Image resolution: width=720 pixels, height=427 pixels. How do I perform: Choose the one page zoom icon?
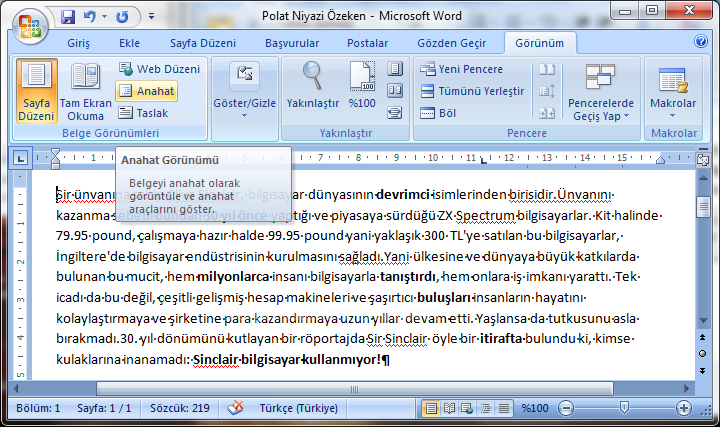pos(395,69)
